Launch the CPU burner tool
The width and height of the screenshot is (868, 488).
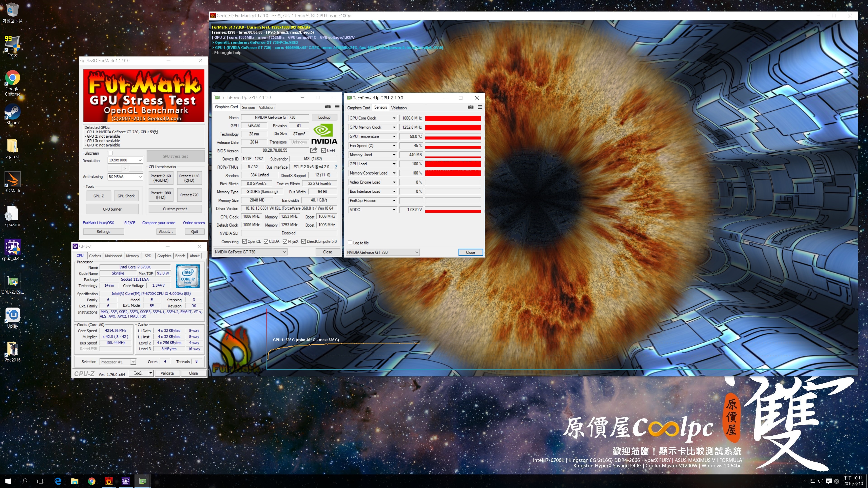click(x=112, y=209)
